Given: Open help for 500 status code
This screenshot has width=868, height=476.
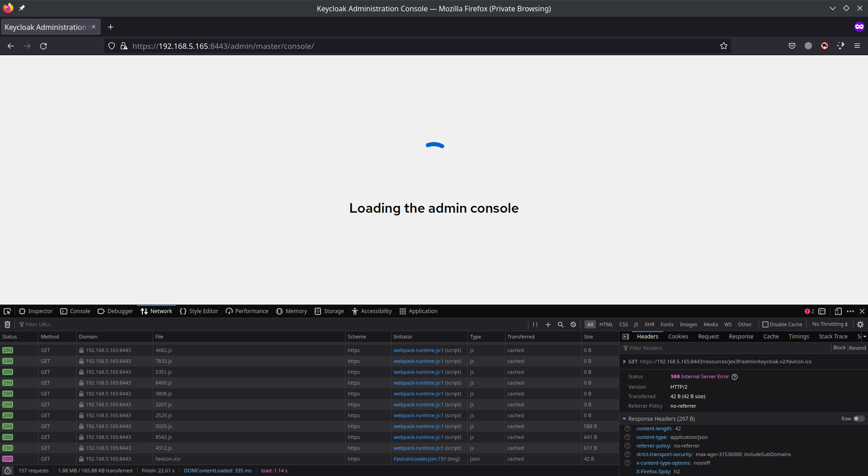Looking at the screenshot, I should tap(735, 377).
